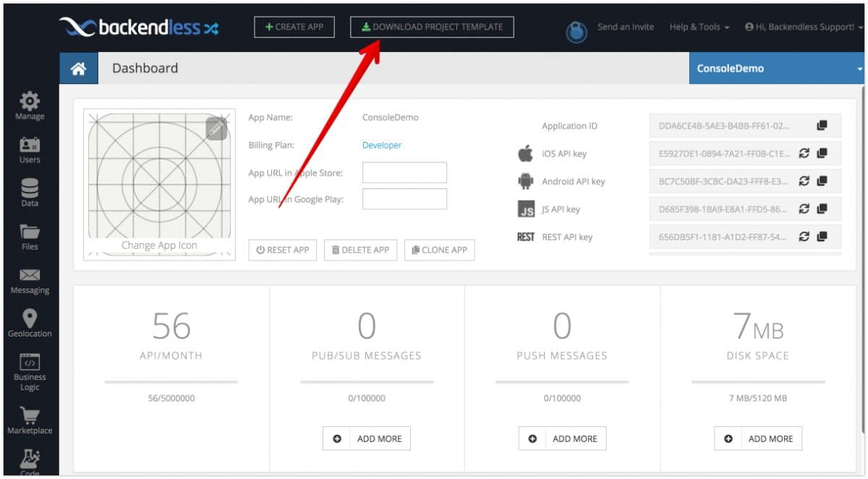Click the Pub/Sub Messages usage progress bar
868x479 pixels.
tap(367, 381)
